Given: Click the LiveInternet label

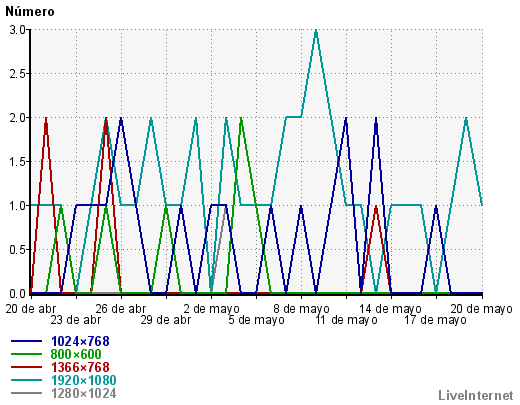Looking at the screenshot, I should pos(476,395).
